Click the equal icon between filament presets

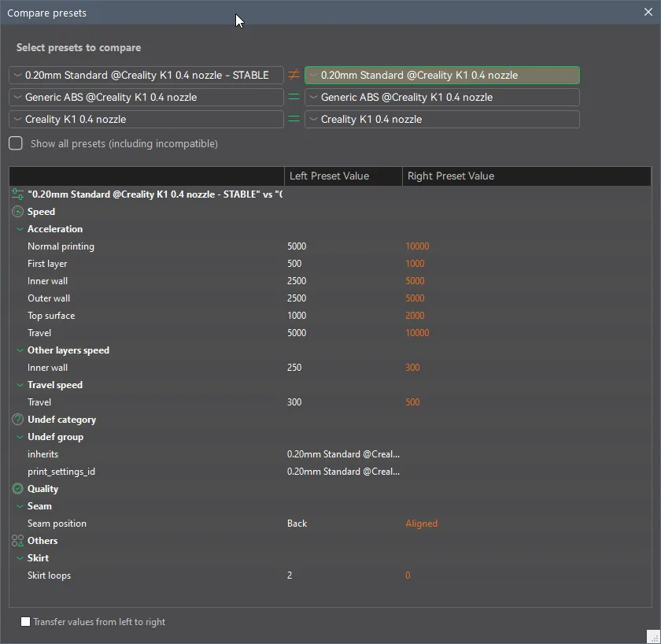[x=294, y=98]
